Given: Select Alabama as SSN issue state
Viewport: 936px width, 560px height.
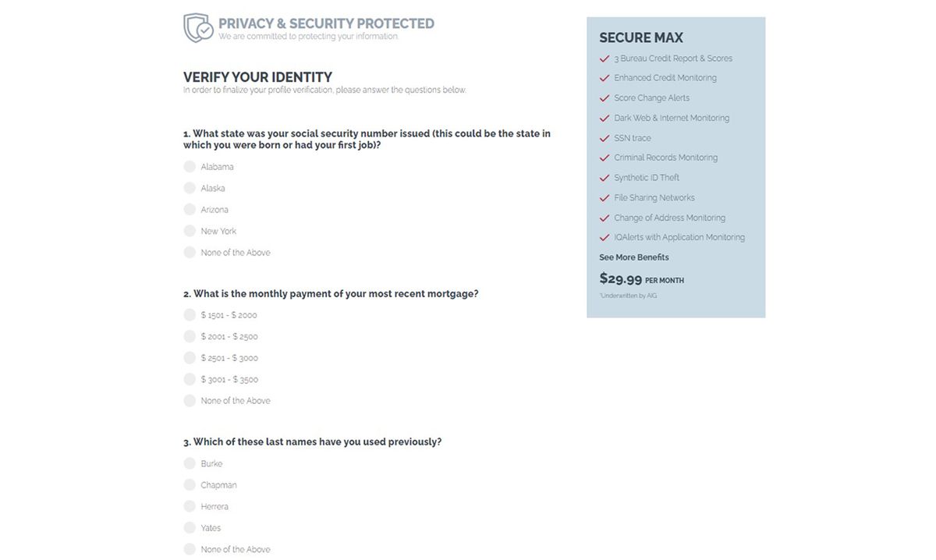Looking at the screenshot, I should click(190, 166).
